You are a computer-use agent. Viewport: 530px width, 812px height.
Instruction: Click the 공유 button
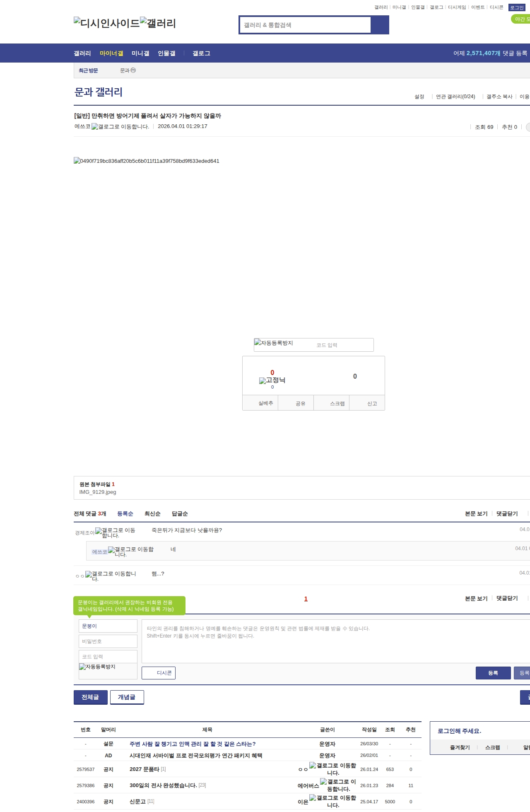tap(296, 403)
